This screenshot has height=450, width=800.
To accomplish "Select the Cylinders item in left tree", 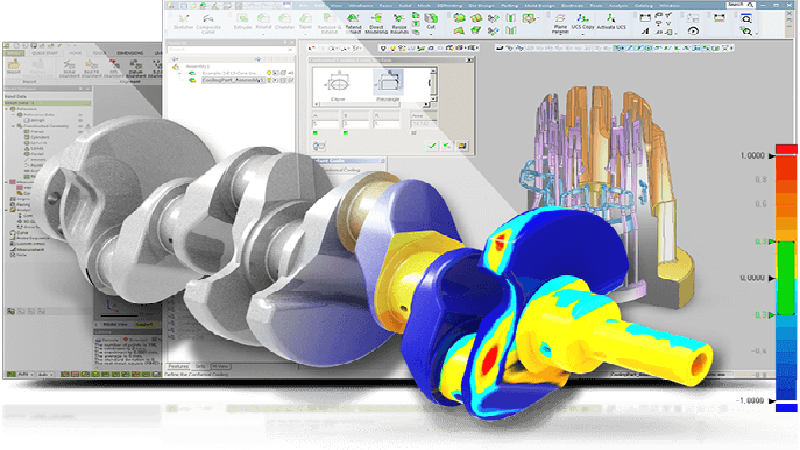I will coord(39,137).
